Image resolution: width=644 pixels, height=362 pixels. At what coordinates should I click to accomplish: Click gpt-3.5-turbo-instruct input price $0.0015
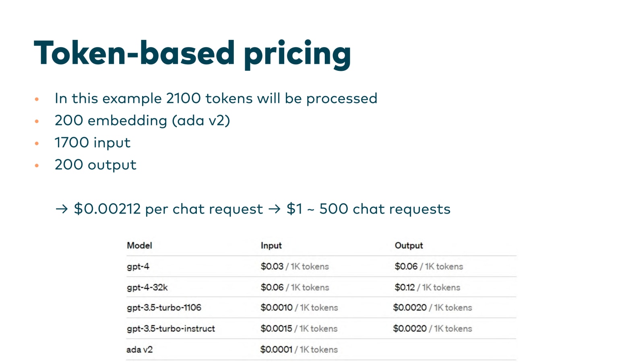pyautogui.click(x=276, y=329)
